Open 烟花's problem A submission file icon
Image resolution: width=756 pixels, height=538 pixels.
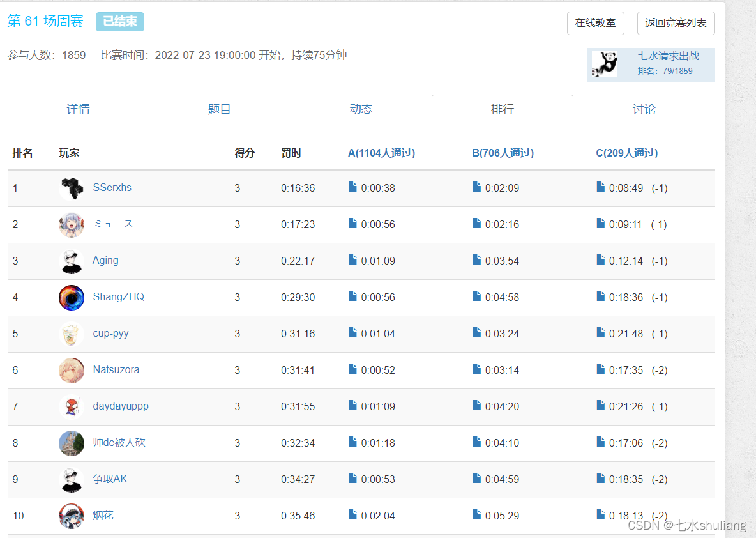[x=352, y=515]
